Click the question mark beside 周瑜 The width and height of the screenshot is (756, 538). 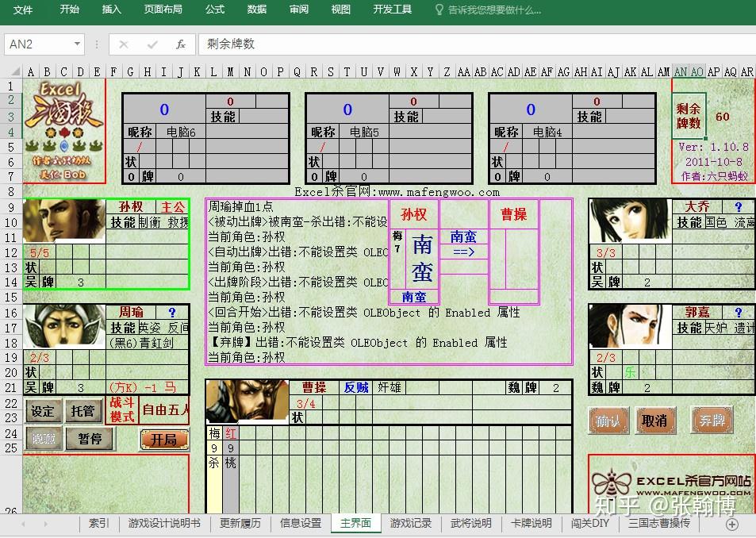point(171,313)
